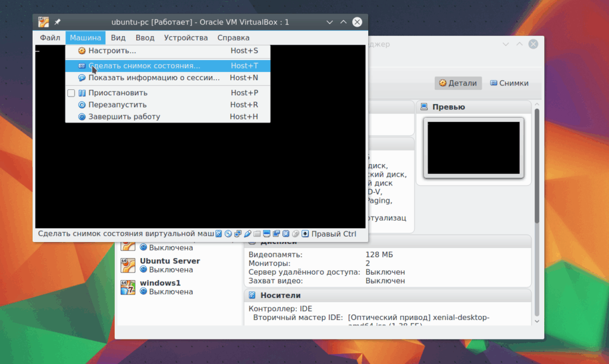
Task: Click the mouse integration status icon
Action: 296,234
